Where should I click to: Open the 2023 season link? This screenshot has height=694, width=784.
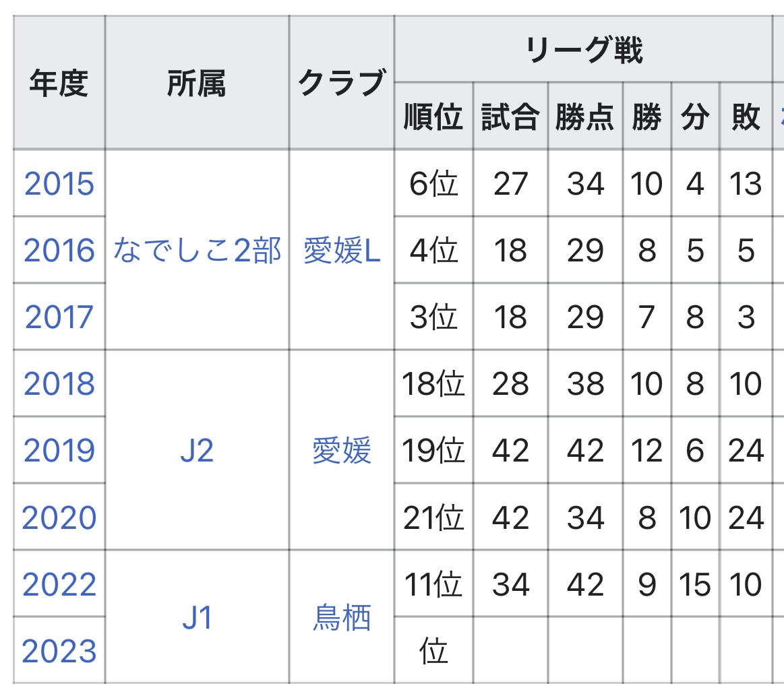(59, 652)
